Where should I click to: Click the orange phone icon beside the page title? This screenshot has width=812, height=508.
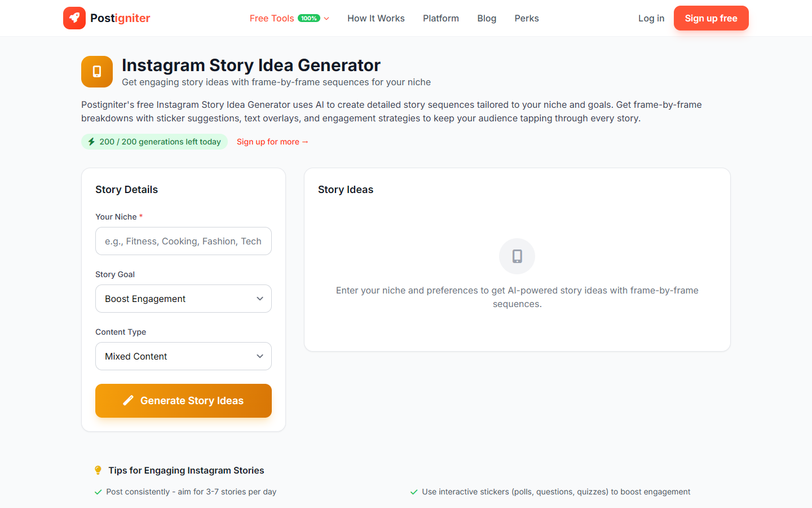(x=96, y=72)
